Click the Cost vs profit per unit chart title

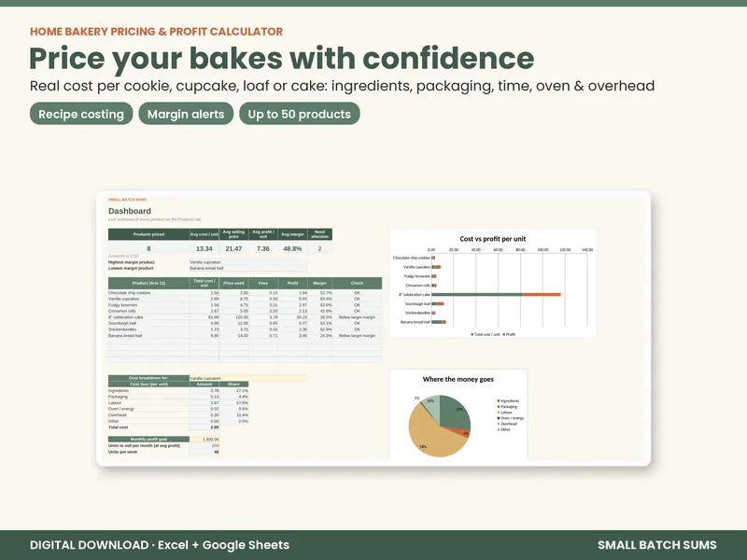click(x=493, y=239)
